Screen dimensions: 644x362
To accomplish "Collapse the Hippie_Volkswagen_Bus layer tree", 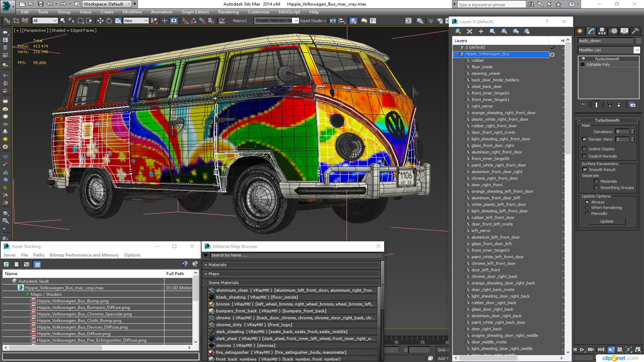I will (455, 54).
